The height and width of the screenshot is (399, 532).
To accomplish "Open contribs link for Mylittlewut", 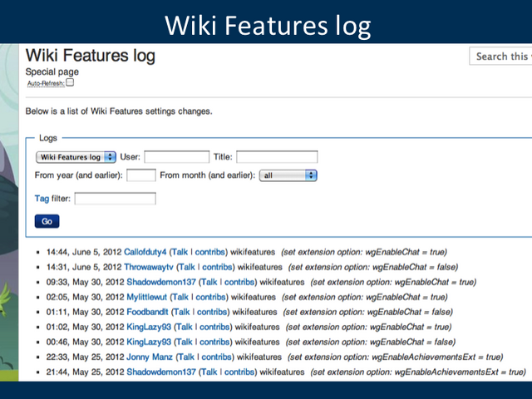I will [x=210, y=297].
